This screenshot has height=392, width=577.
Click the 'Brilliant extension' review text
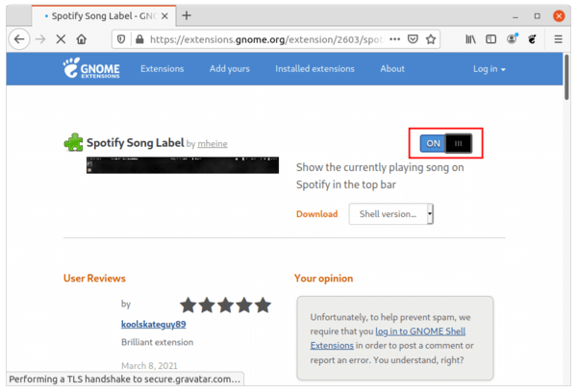157,342
